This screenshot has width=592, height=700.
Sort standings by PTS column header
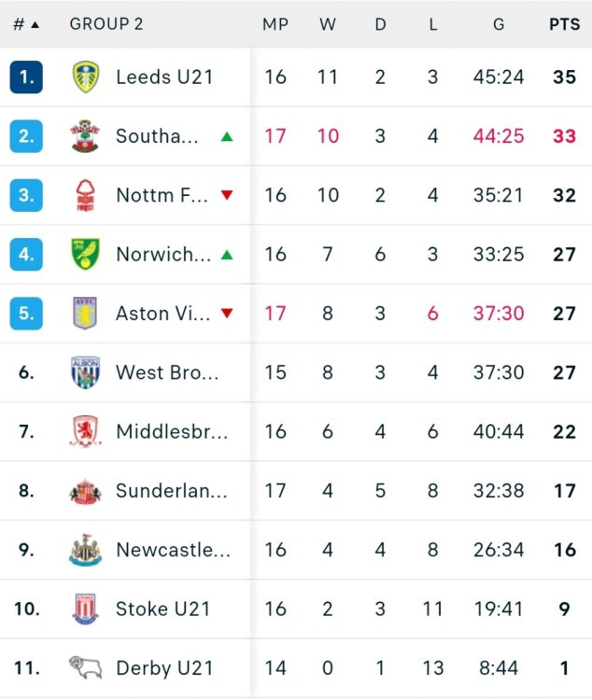point(564,24)
